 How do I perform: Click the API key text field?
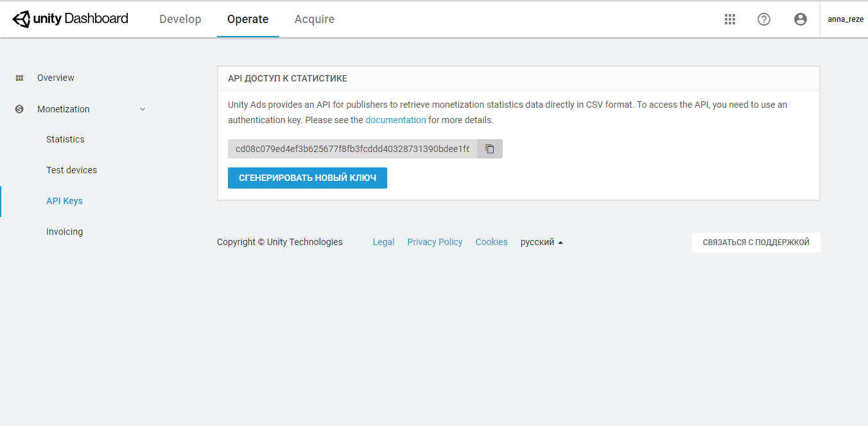point(352,149)
